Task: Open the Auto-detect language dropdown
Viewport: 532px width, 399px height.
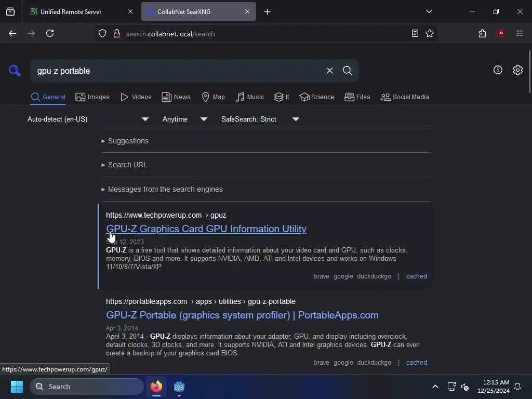Action: click(88, 119)
